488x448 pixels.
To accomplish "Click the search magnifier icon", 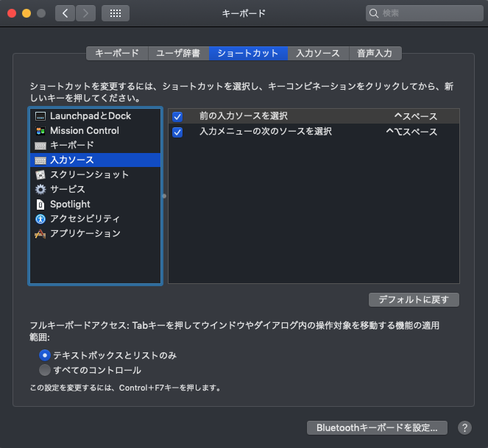I will pos(373,13).
